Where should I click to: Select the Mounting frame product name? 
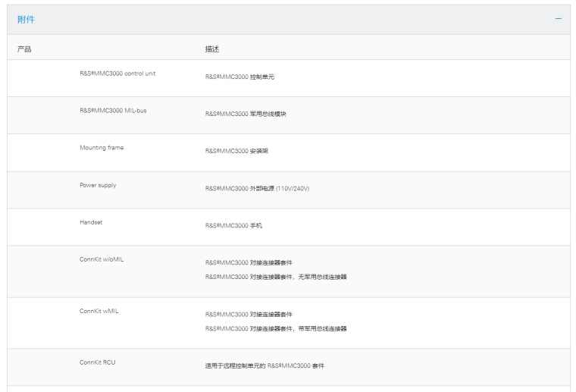tap(102, 148)
